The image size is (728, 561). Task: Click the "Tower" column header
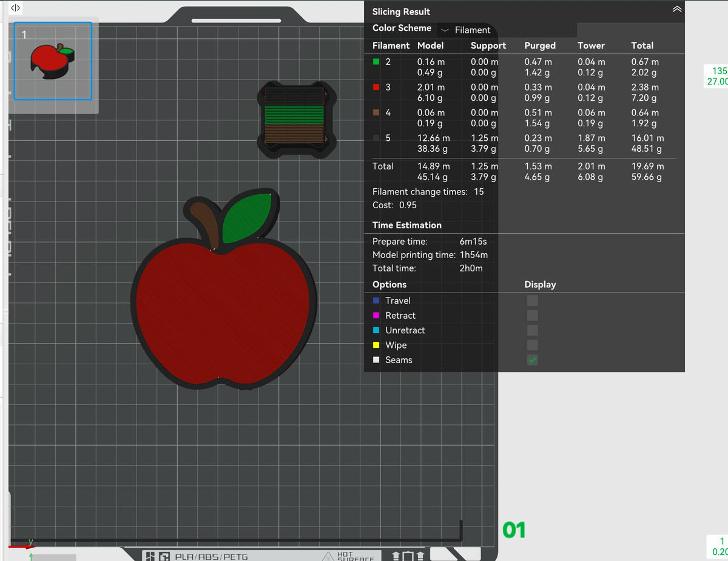(x=591, y=46)
